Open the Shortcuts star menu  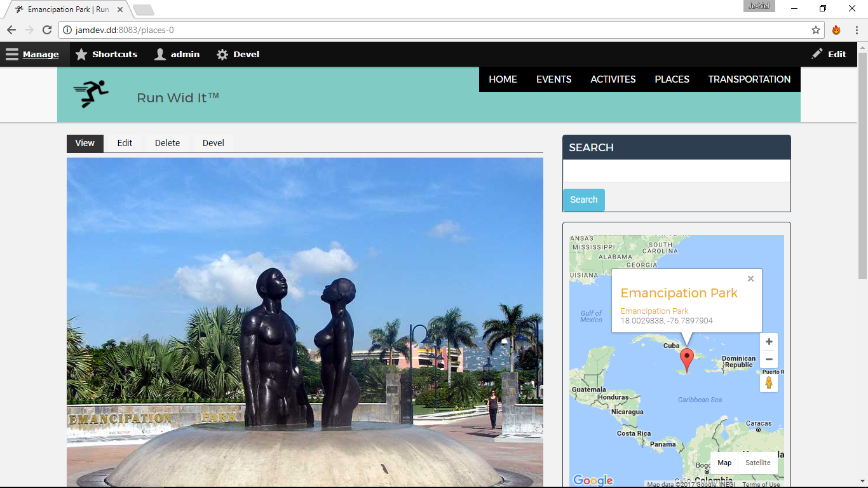click(x=106, y=55)
